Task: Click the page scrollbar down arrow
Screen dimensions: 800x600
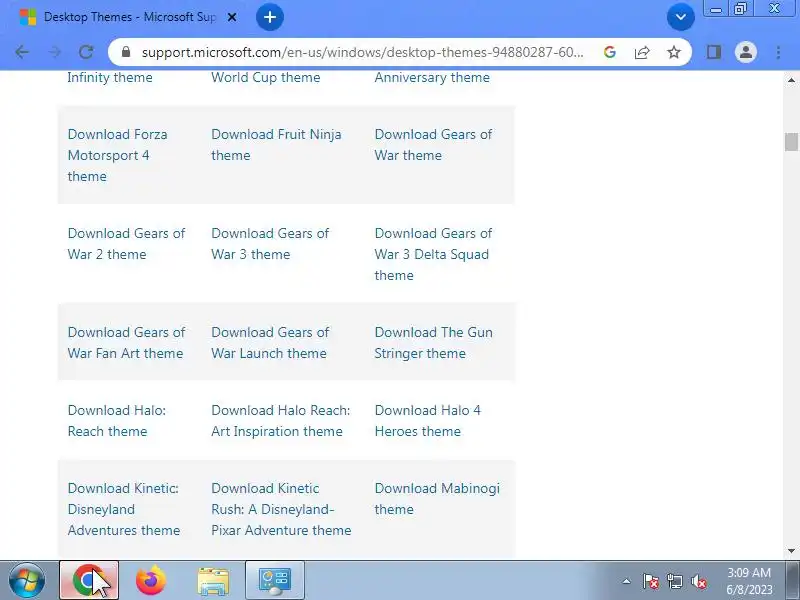Action: point(791,551)
